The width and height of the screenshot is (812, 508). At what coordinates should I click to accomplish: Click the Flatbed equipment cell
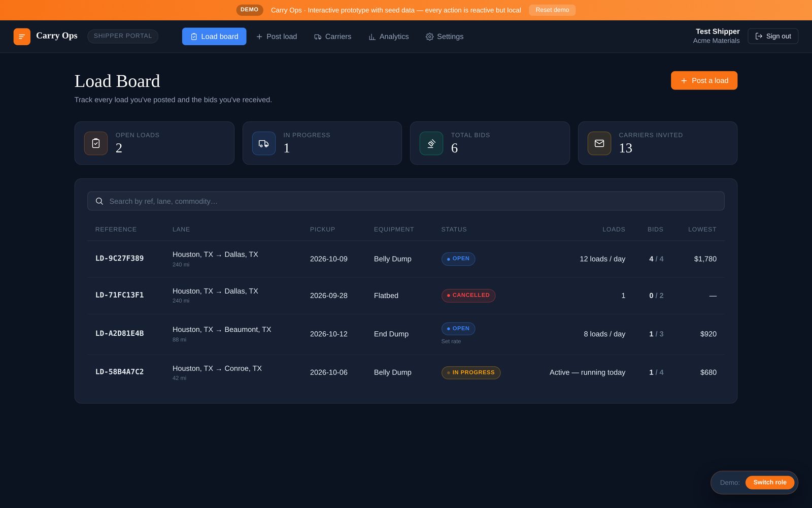click(x=386, y=296)
